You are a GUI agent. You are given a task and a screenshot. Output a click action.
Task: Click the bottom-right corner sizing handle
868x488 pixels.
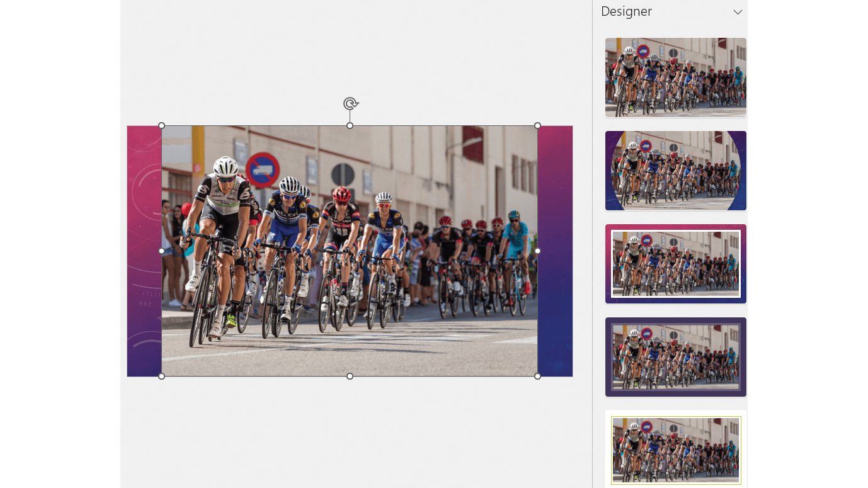537,376
